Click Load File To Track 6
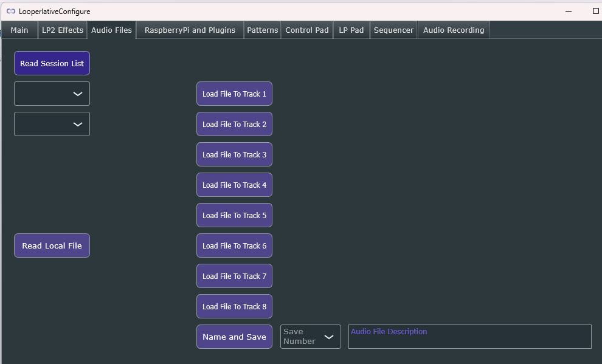This screenshot has width=602, height=364. (x=234, y=246)
